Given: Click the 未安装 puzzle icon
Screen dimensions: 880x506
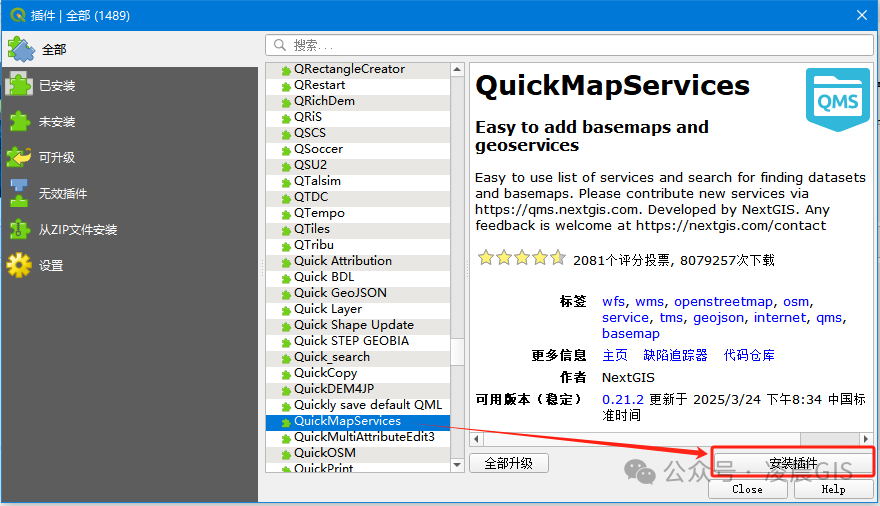Looking at the screenshot, I should tap(19, 121).
